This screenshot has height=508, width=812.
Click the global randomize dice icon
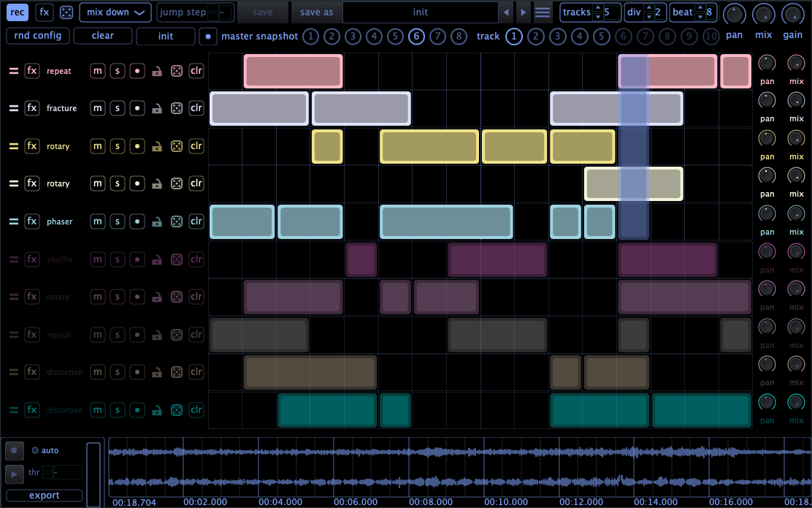click(x=66, y=12)
